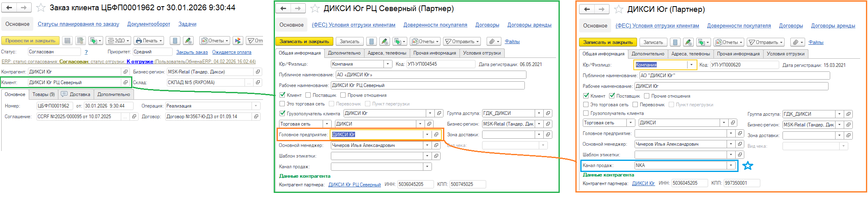Viewport: 868px width, 197px height.
Task: Open the Клиент field's linked card icon
Action: coord(126,82)
